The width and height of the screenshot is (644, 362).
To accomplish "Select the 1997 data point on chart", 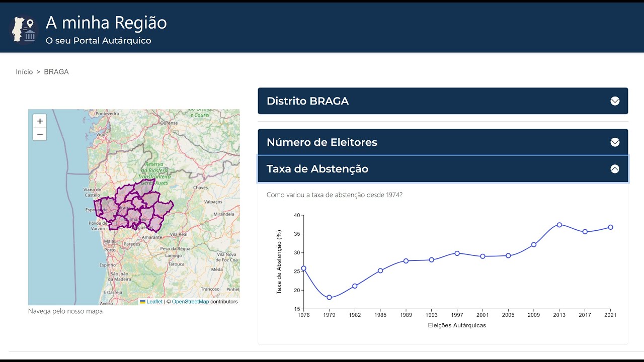I will pos(457,253).
